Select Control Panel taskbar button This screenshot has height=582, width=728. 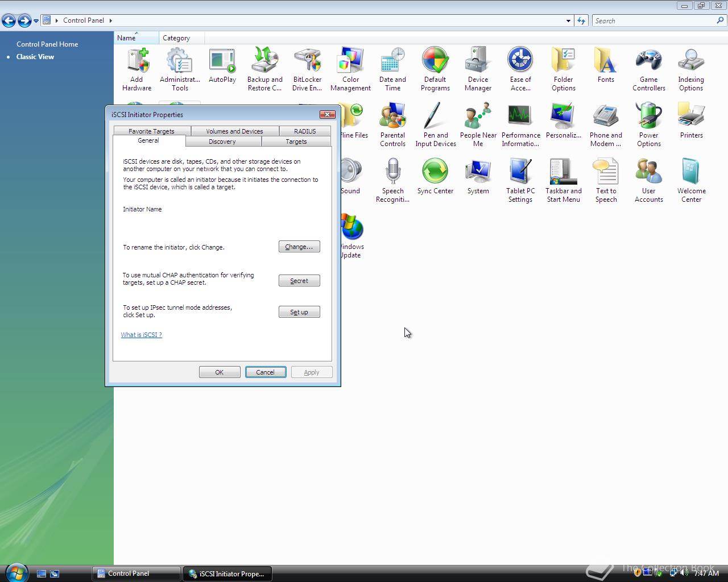pyautogui.click(x=136, y=573)
